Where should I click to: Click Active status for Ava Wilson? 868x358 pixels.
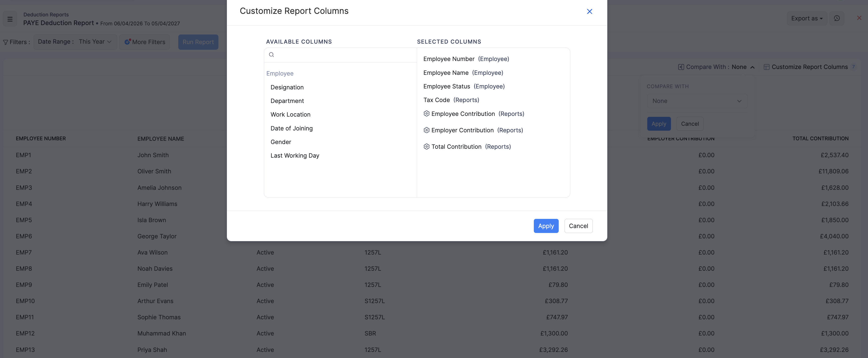coord(265,252)
